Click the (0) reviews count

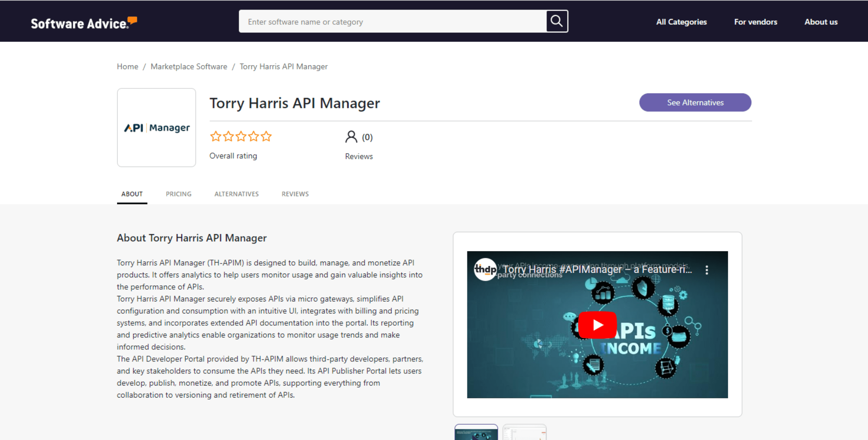367,137
